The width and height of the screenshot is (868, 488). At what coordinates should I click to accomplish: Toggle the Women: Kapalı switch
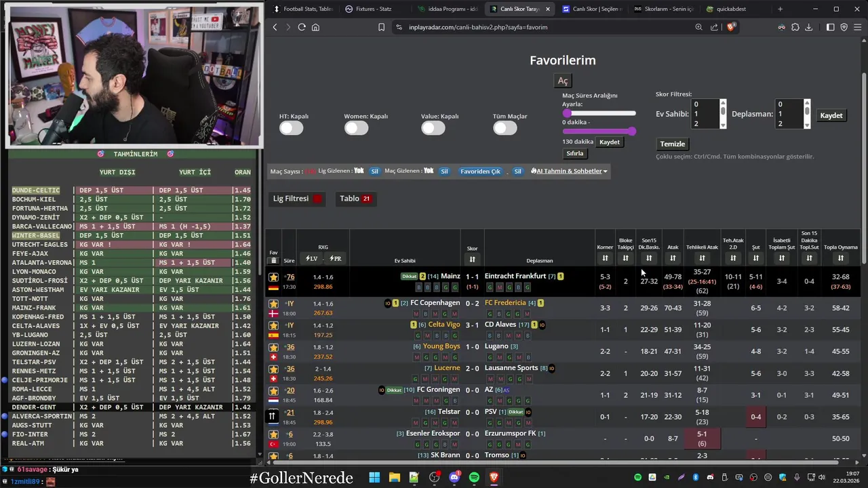click(x=356, y=127)
